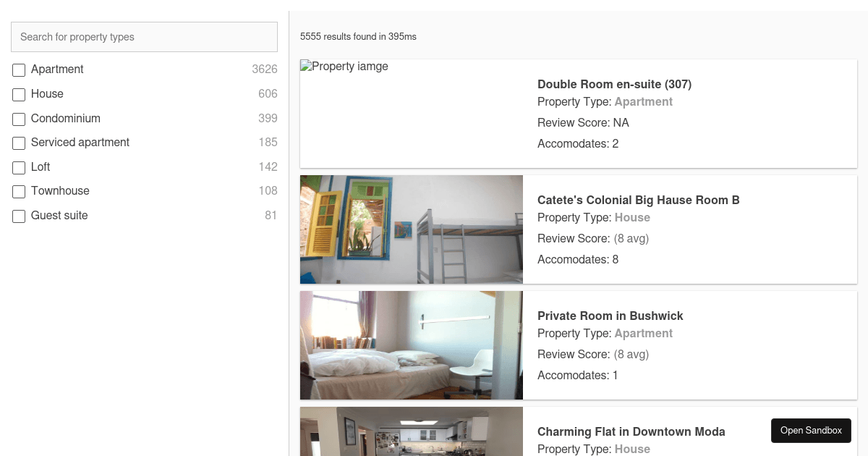Click the Apartment count 3626
Image resolution: width=868 pixels, height=456 pixels.
point(265,69)
